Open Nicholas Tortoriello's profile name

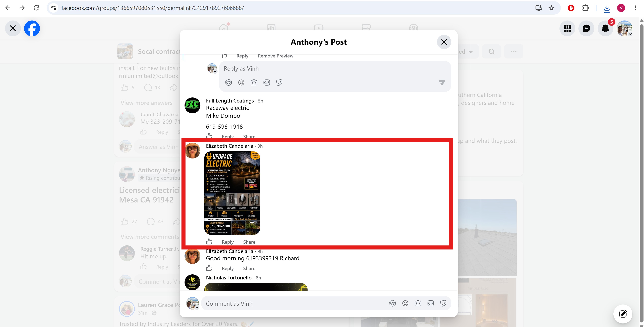pos(229,278)
